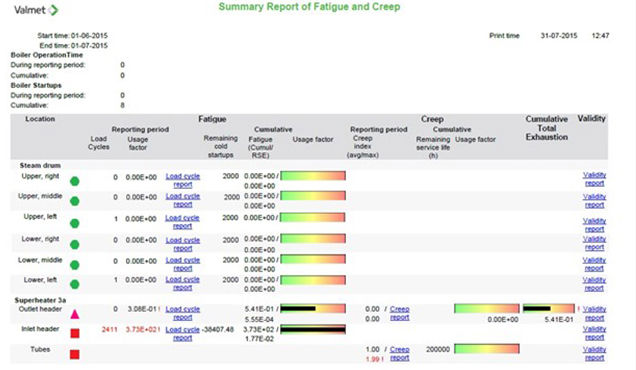Image resolution: width=636 pixels, height=370 pixels.
Task: Click the Valmet logo arrow icon
Action: click(53, 10)
